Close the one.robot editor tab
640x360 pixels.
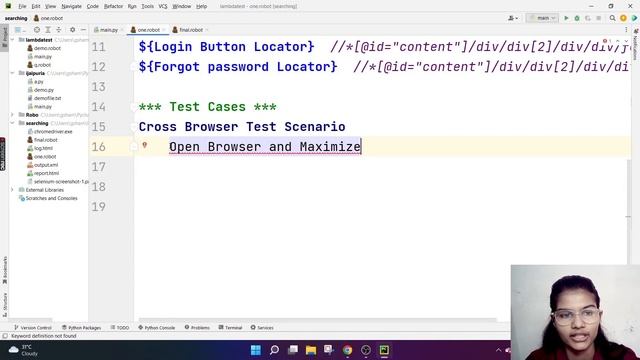[164, 30]
